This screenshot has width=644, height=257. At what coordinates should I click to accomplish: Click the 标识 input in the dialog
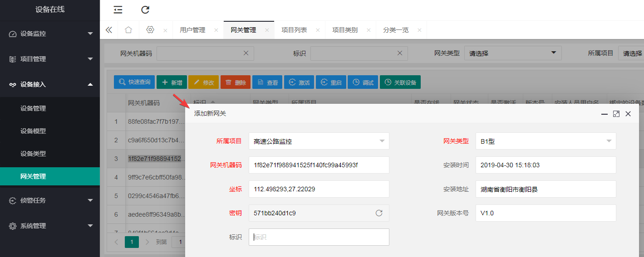click(319, 237)
